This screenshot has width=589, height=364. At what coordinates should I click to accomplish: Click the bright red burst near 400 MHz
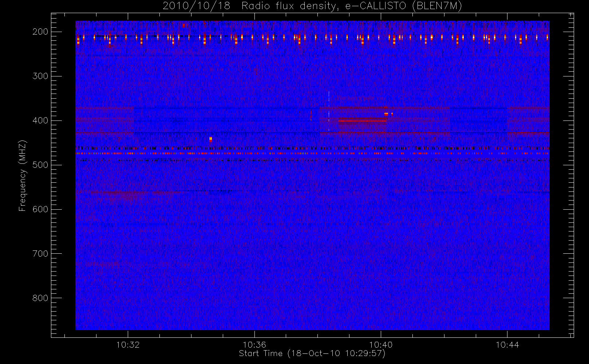pos(362,121)
